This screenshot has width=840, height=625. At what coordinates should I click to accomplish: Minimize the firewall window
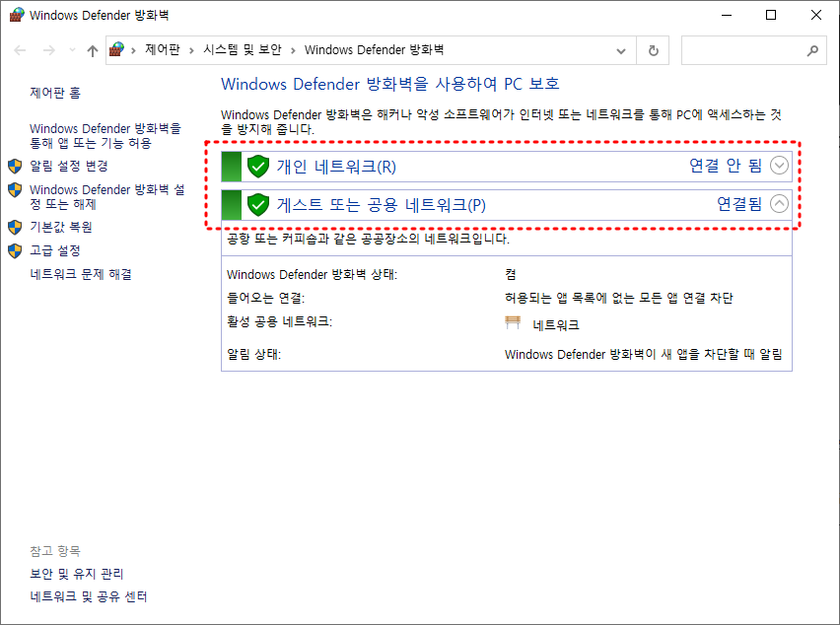(x=727, y=15)
